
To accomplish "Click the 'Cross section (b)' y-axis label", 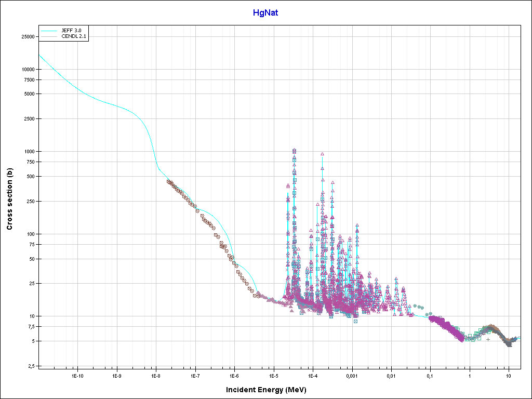I will point(9,199).
